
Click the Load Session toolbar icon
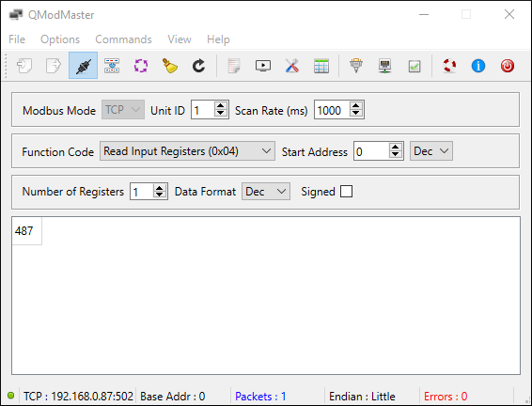coord(24,66)
